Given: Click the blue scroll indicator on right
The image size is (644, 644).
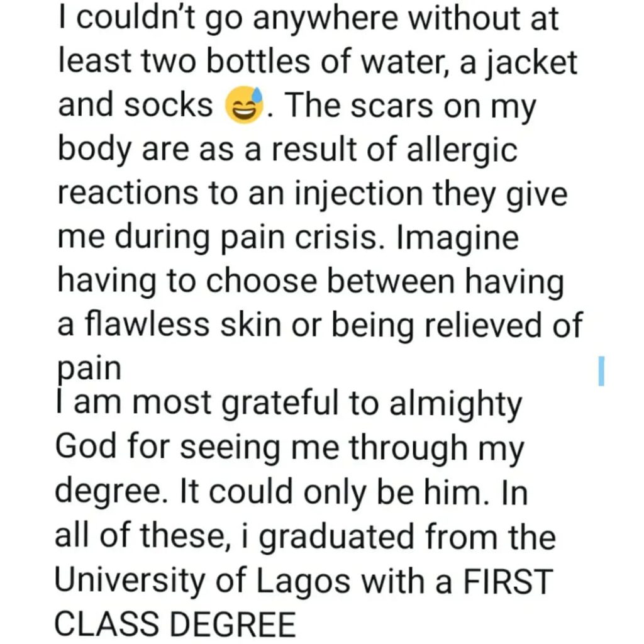Looking at the screenshot, I should coord(601,370).
